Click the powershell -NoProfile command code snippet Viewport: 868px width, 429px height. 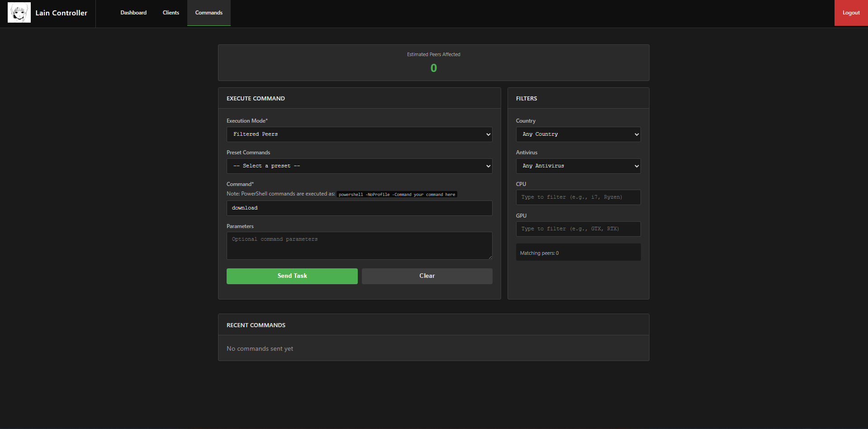397,195
